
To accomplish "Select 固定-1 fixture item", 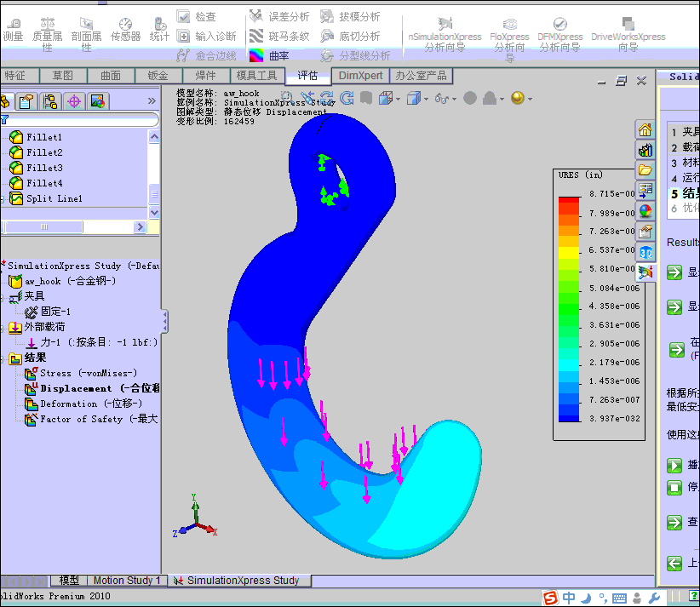I will [x=48, y=312].
